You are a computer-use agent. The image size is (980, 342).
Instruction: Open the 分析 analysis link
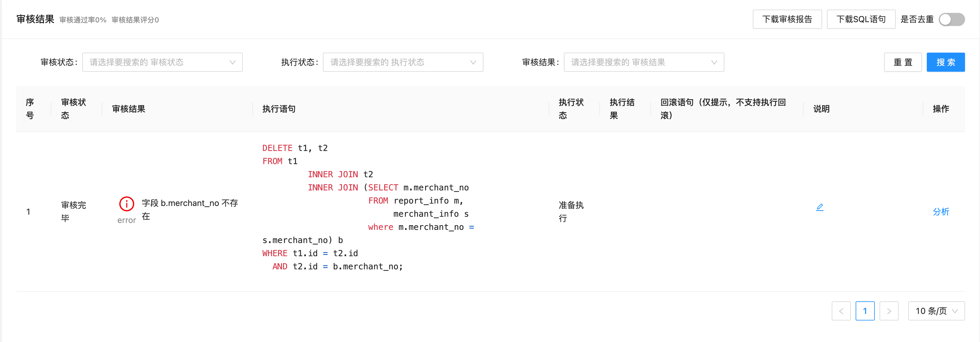pyautogui.click(x=941, y=212)
